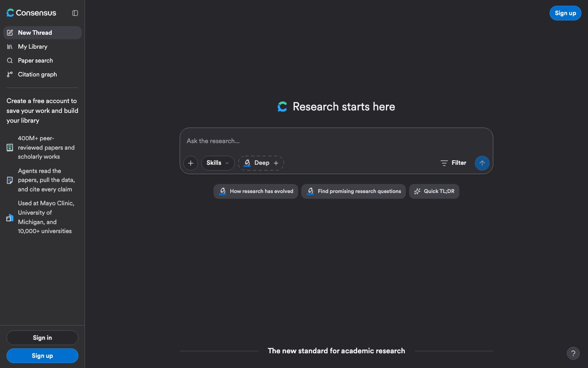Open the Citation graph
Viewport: 588px width, 368px height.
[42, 74]
